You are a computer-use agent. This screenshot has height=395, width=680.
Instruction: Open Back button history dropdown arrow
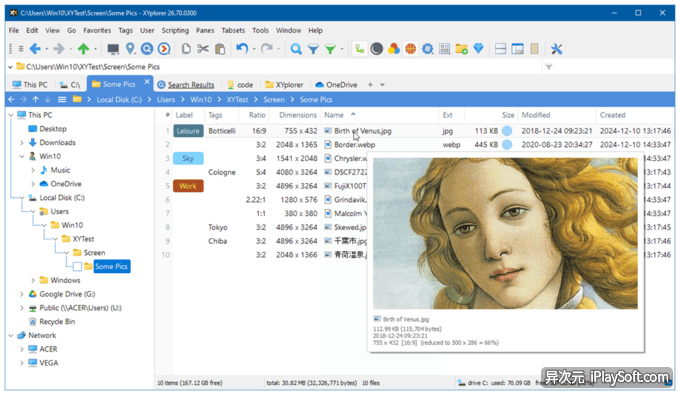(x=46, y=49)
